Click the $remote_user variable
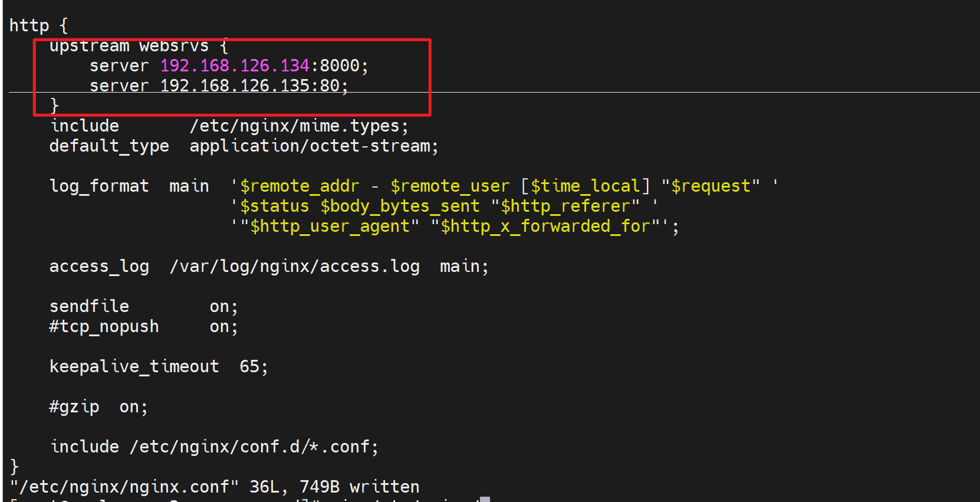Viewport: 980px width, 502px height. point(450,186)
